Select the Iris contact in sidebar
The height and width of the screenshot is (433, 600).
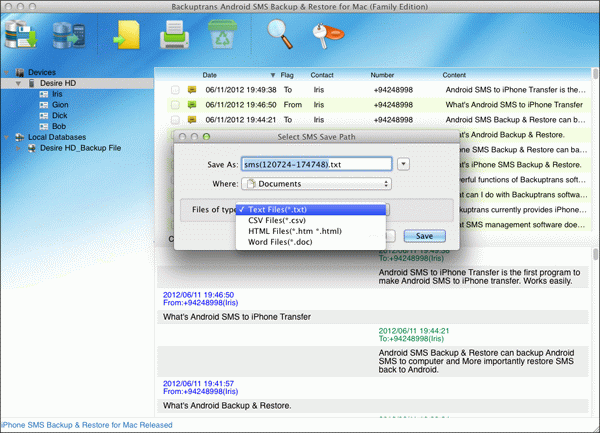click(x=57, y=94)
